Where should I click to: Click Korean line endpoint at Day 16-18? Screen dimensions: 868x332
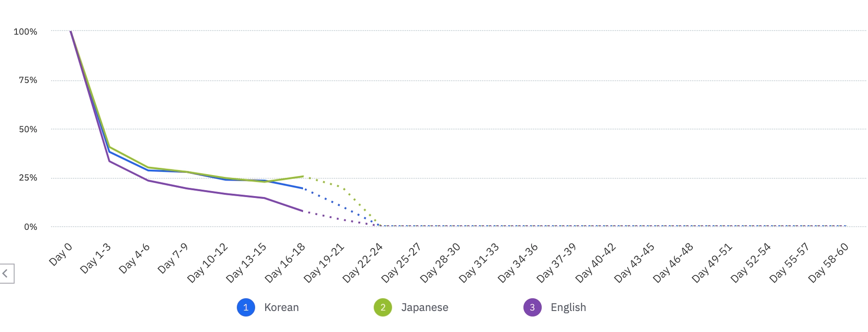pyautogui.click(x=303, y=188)
